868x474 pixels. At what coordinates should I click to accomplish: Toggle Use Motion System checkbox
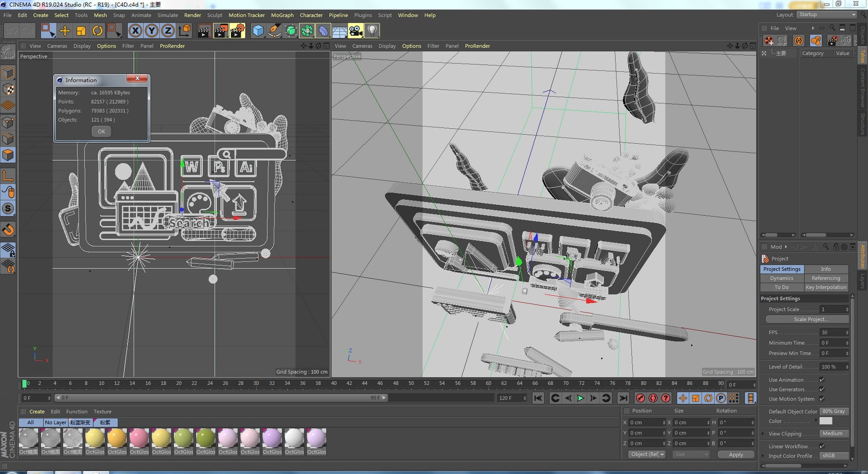tap(822, 399)
